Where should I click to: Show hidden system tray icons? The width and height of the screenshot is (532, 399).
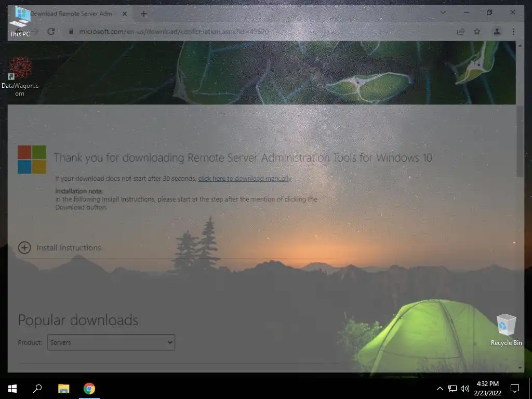click(x=440, y=389)
